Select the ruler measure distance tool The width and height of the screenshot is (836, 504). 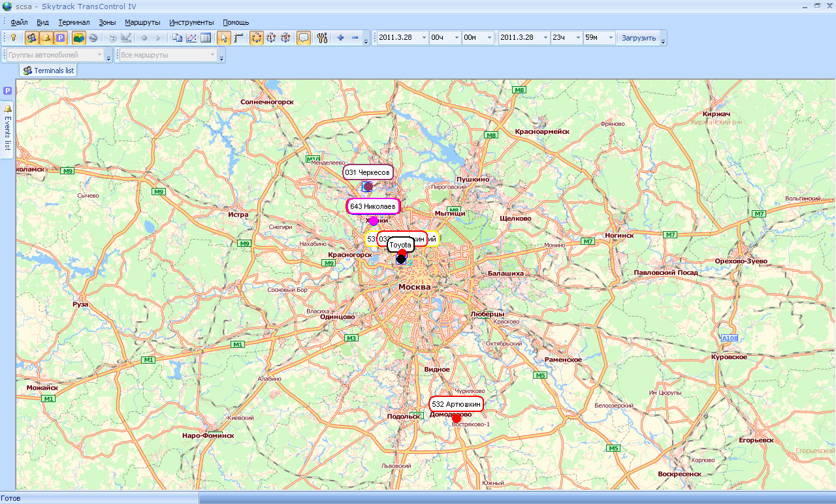point(239,38)
